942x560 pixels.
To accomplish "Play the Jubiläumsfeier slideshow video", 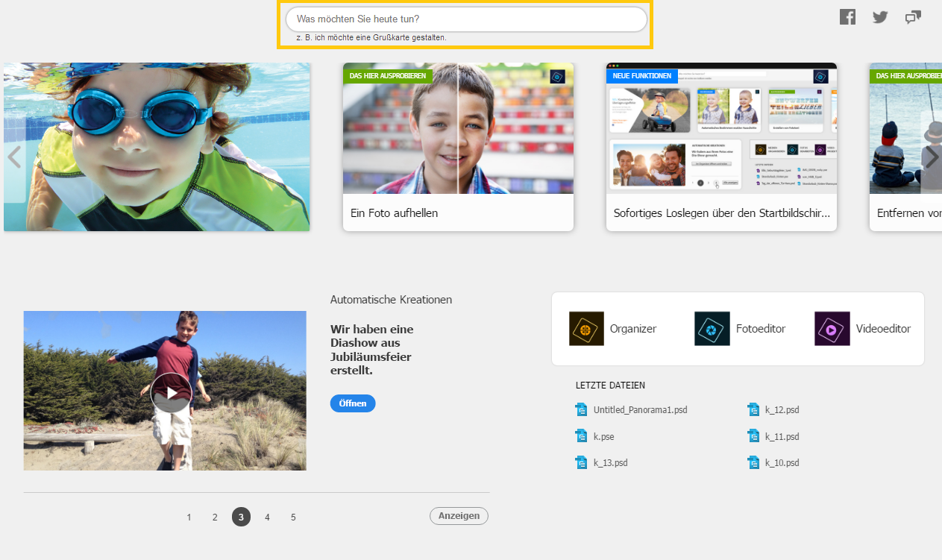I will point(171,393).
